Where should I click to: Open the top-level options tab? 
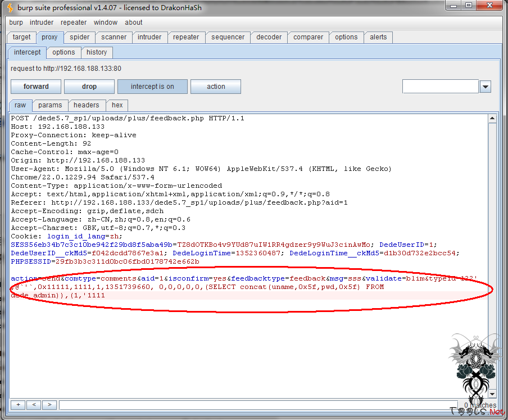pyautogui.click(x=346, y=37)
